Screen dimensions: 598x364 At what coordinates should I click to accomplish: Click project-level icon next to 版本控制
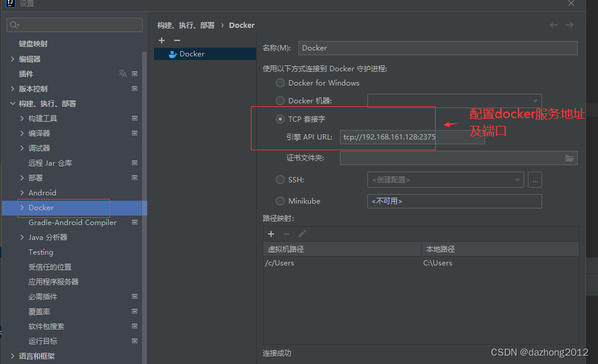[x=134, y=88]
